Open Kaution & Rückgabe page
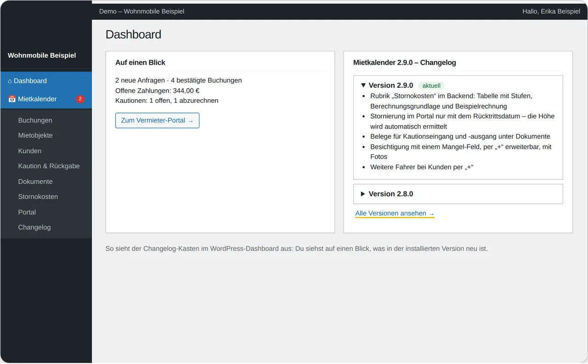 pos(49,166)
